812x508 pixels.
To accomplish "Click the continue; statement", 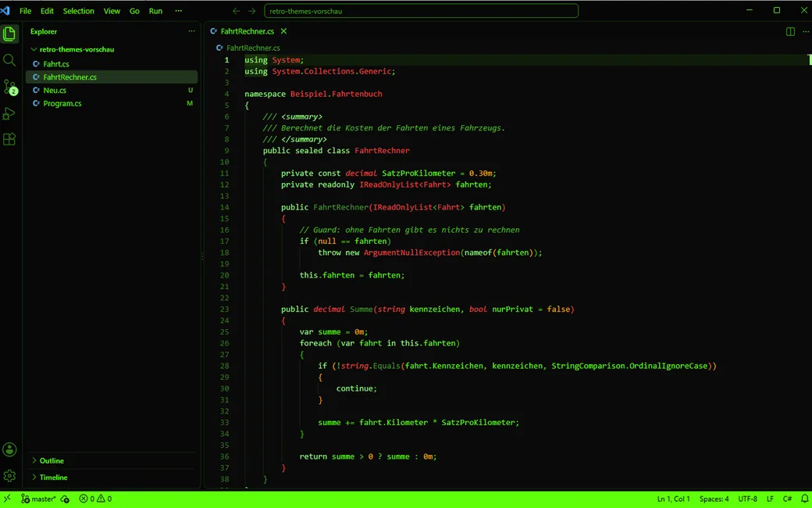I will (x=357, y=388).
